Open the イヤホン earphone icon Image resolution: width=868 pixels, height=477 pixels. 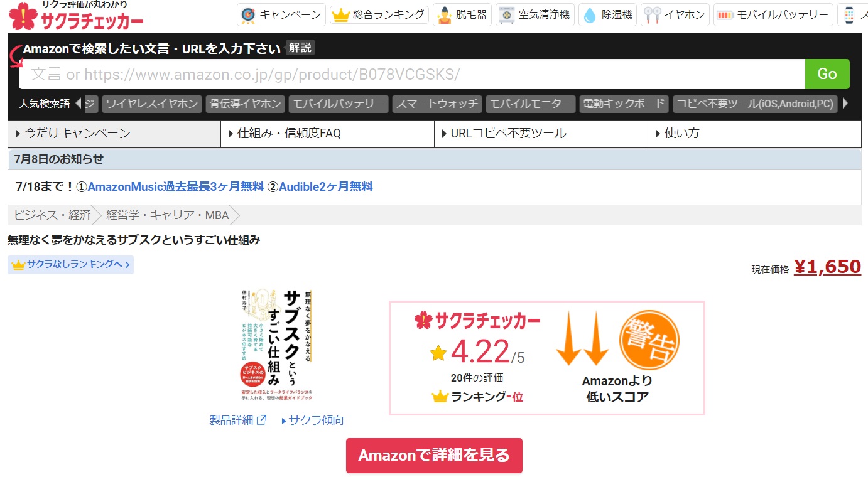click(652, 14)
